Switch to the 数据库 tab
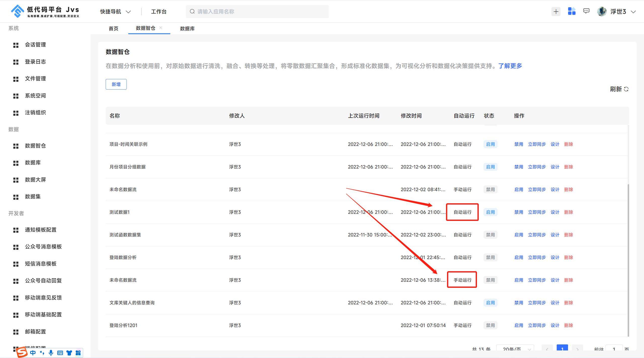Viewport: 644px width, 358px height. [187, 28]
